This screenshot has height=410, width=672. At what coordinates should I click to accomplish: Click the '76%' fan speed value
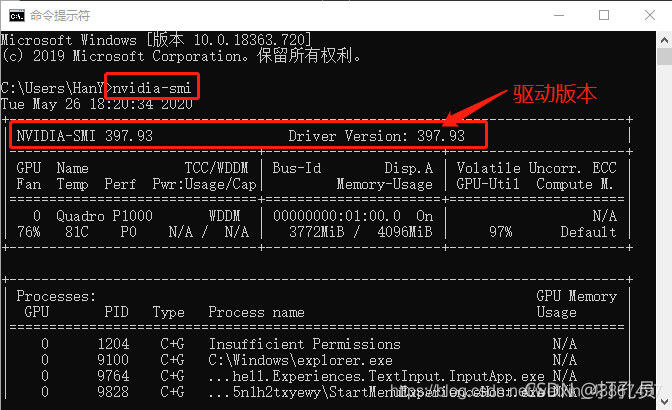click(29, 232)
